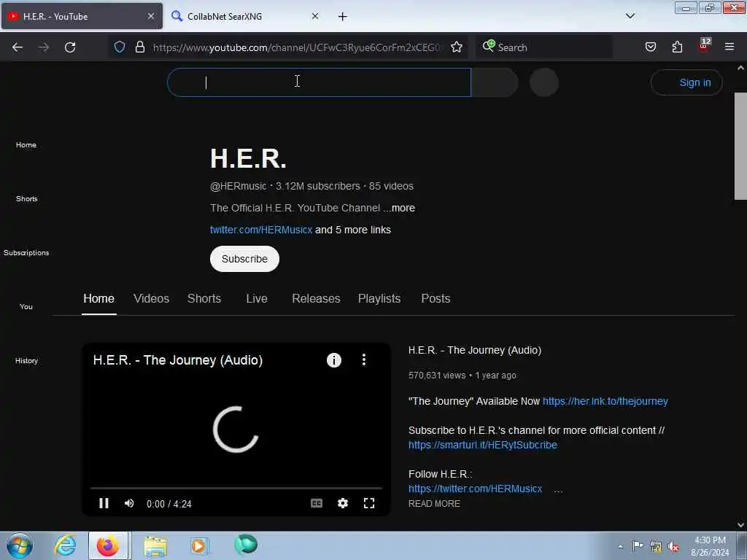Click the video title inside player
Image resolution: width=747 pixels, height=560 pixels.
point(178,360)
